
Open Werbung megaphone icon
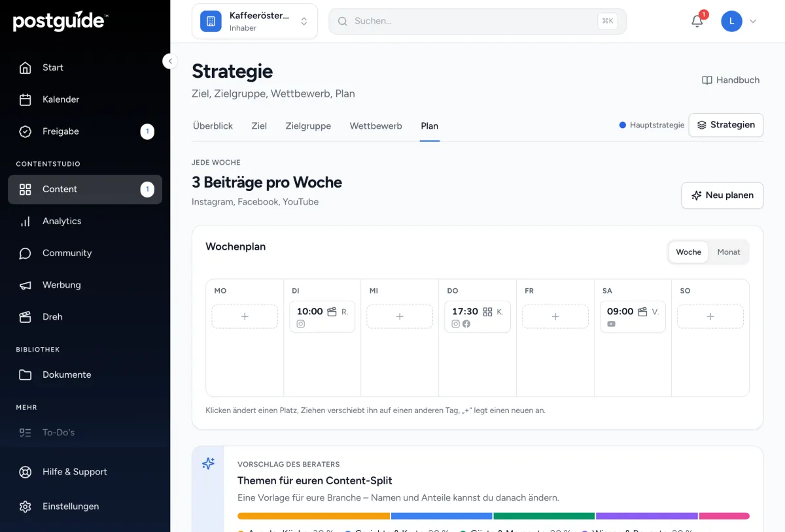pos(26,286)
